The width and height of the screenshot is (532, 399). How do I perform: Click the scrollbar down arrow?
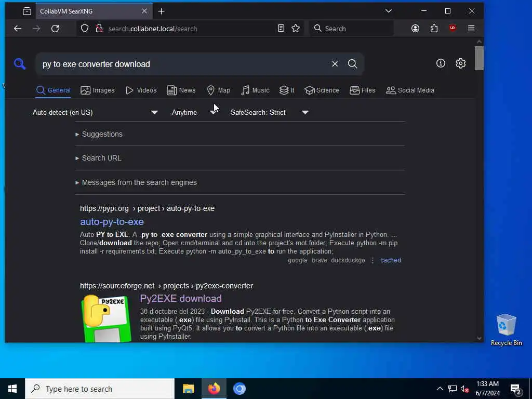(479, 338)
